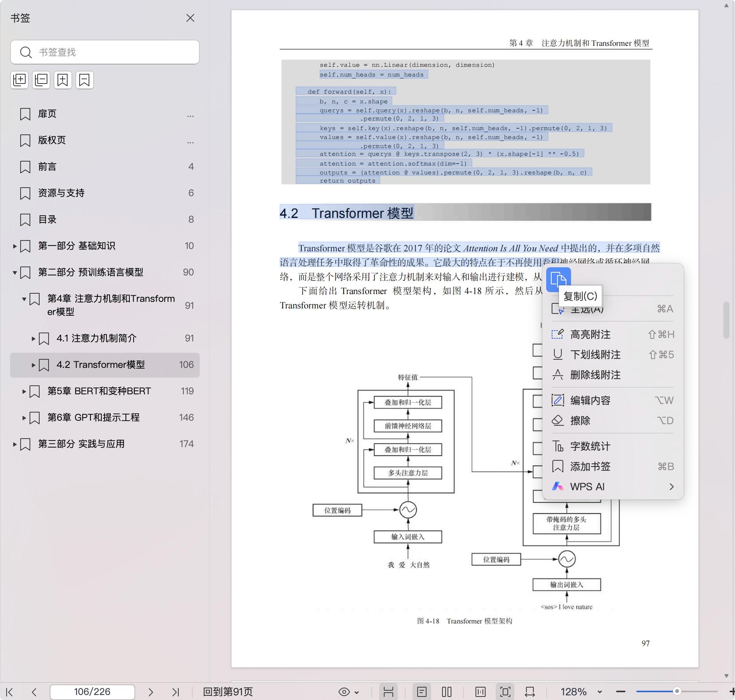Click the collapse all bookmarks icon
This screenshot has height=700, width=735.
(x=41, y=80)
